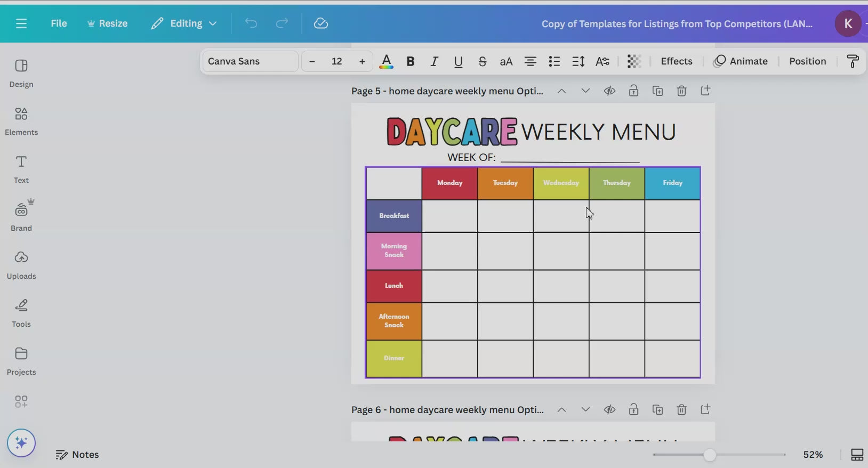Lock Page 5 with padlock icon
This screenshot has width=868, height=468.
[x=633, y=91]
